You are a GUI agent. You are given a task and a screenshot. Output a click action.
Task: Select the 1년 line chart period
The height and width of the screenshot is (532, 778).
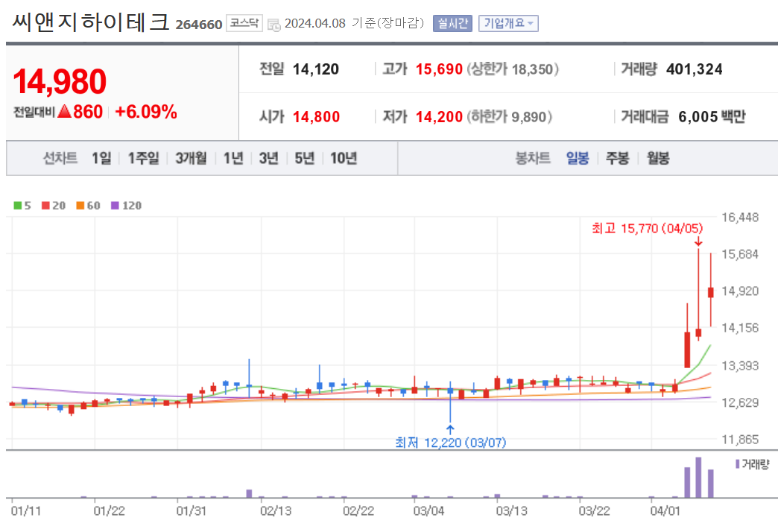[x=233, y=158]
